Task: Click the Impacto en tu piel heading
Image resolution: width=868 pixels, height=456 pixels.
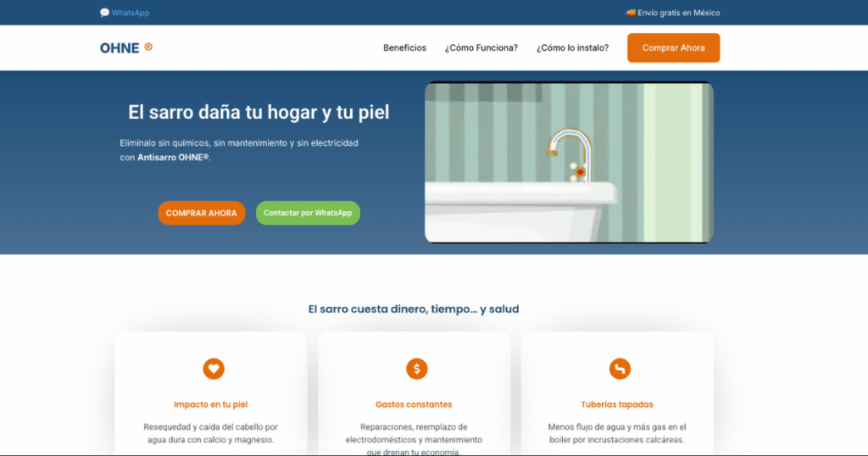Action: [211, 404]
